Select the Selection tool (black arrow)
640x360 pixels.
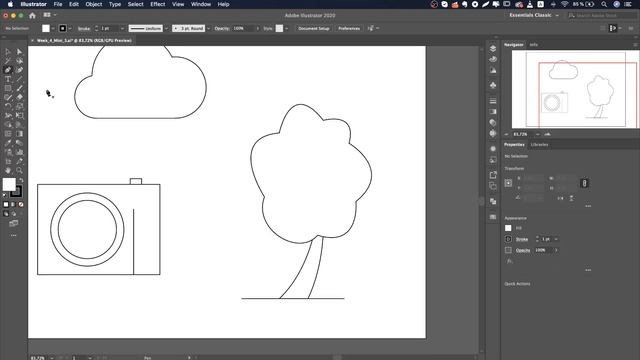8,52
